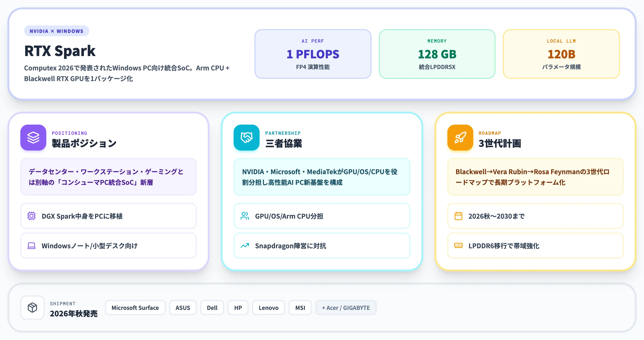Screen dimensions: 644x340
Task: Click the PARTNERSHIP label
Action: click(283, 133)
